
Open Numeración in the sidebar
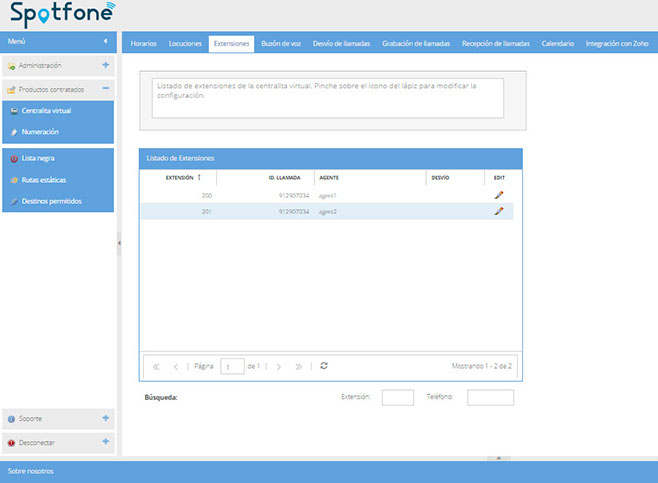(x=40, y=131)
